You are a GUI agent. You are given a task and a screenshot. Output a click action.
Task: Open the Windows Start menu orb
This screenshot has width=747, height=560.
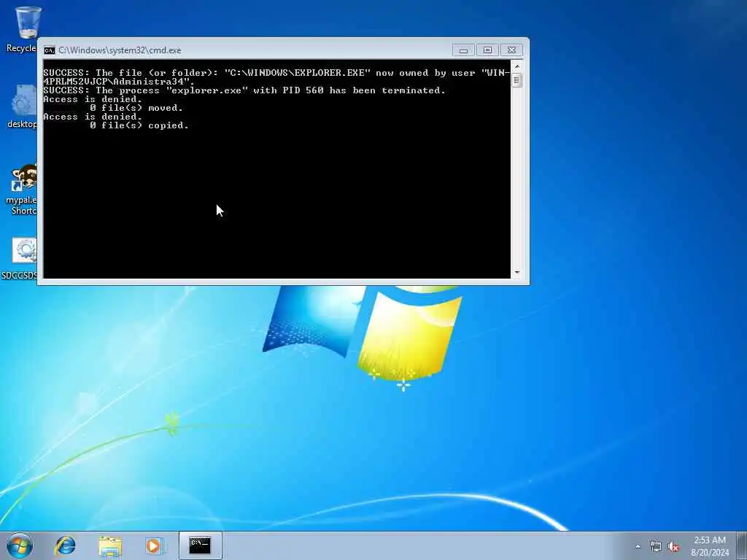pyautogui.click(x=20, y=545)
